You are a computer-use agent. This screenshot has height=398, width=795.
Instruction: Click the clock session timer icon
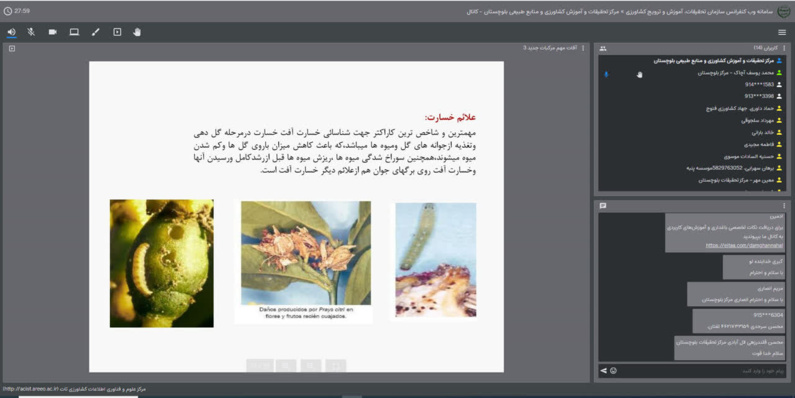[x=8, y=11]
